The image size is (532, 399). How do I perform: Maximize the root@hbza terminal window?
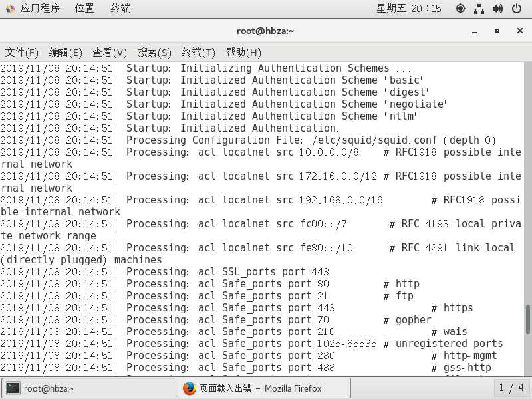497,31
